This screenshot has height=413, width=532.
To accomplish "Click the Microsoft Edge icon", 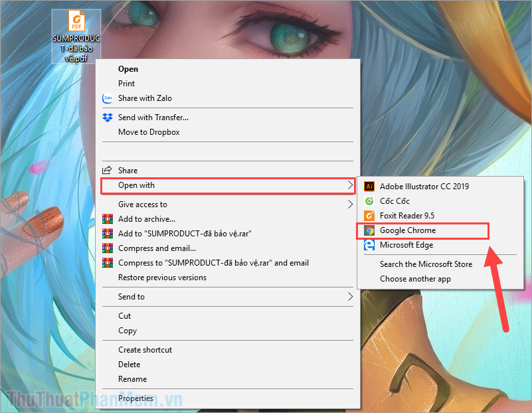I will point(369,245).
